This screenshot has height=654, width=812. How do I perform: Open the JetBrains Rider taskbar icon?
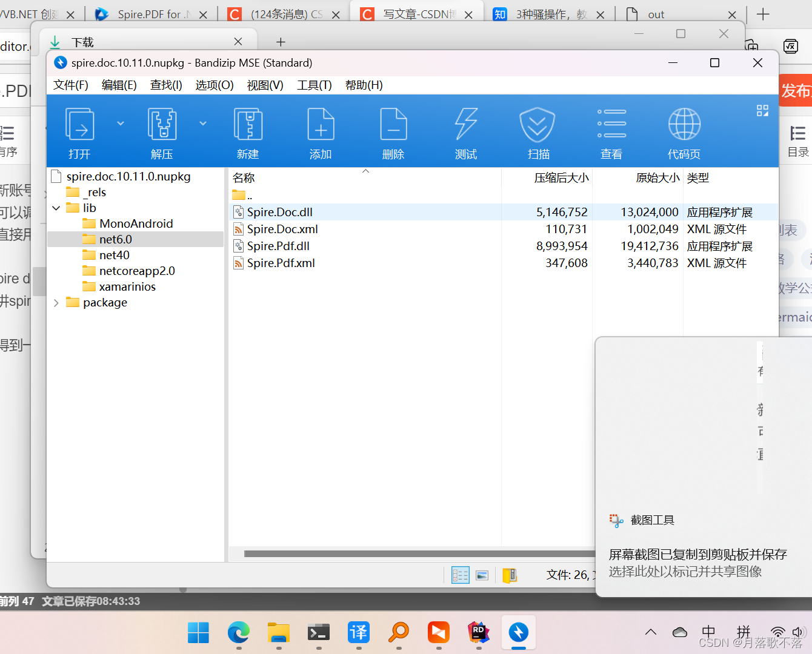479,632
